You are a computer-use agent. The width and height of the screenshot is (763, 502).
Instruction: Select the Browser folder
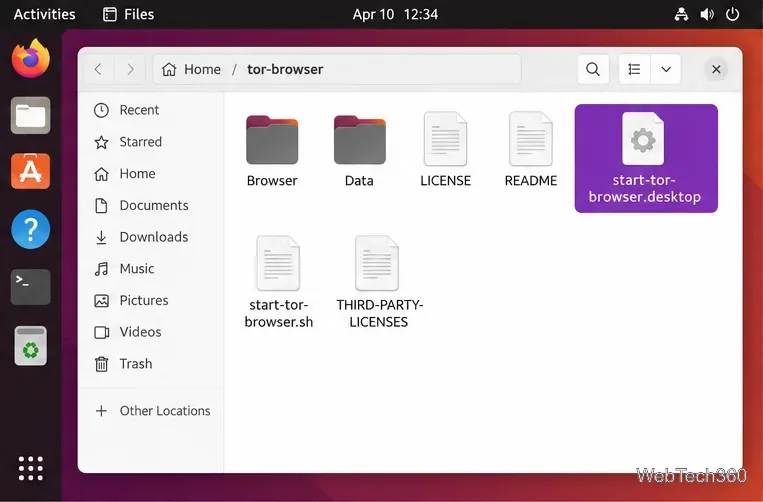point(272,151)
